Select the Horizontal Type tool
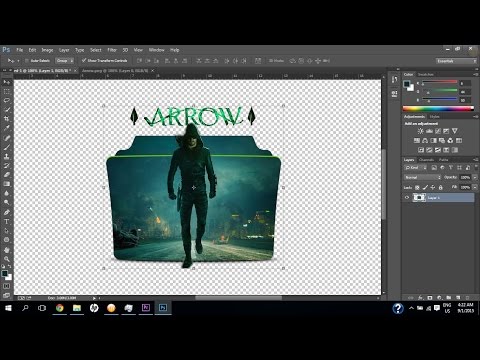 pos(7,221)
